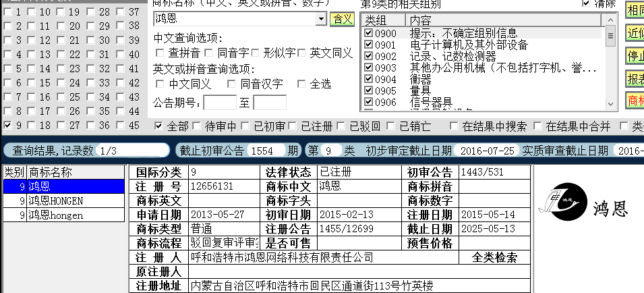
Task: Uncheck group 0902 记录、记数检测器
Action: [369, 56]
